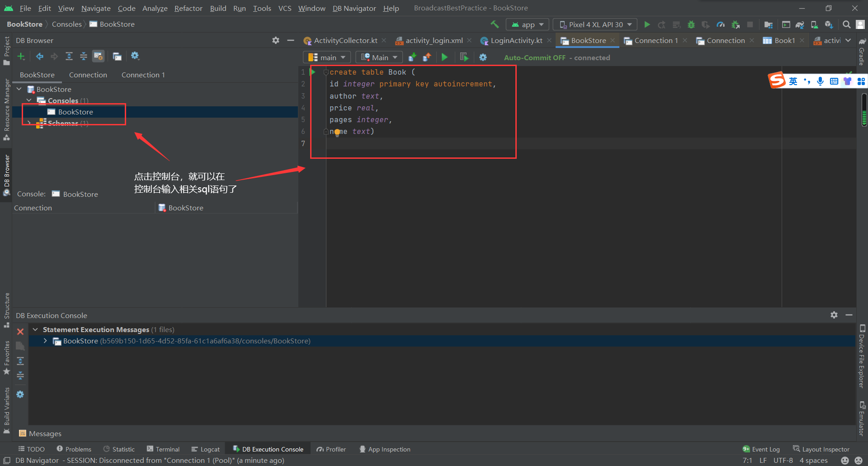The width and height of the screenshot is (868, 466).
Task: Open Logcat tool window
Action: (x=205, y=449)
